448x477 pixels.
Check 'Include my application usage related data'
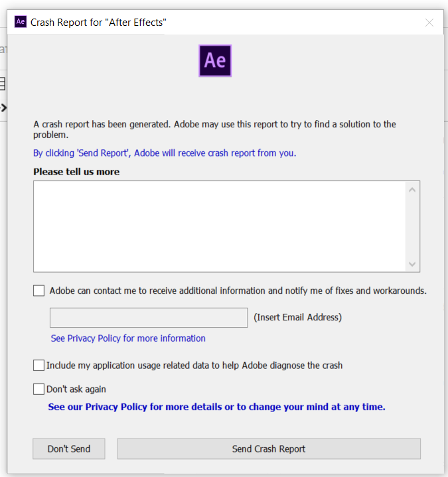point(38,365)
